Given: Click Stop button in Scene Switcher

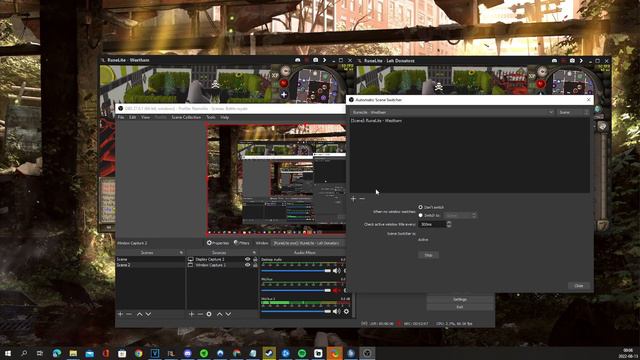Looking at the screenshot, I should click(428, 255).
